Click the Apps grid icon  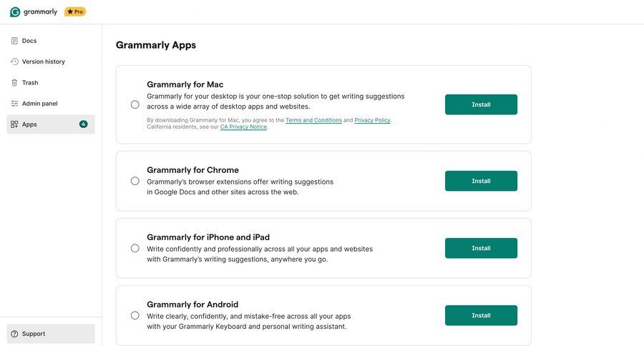coord(14,124)
